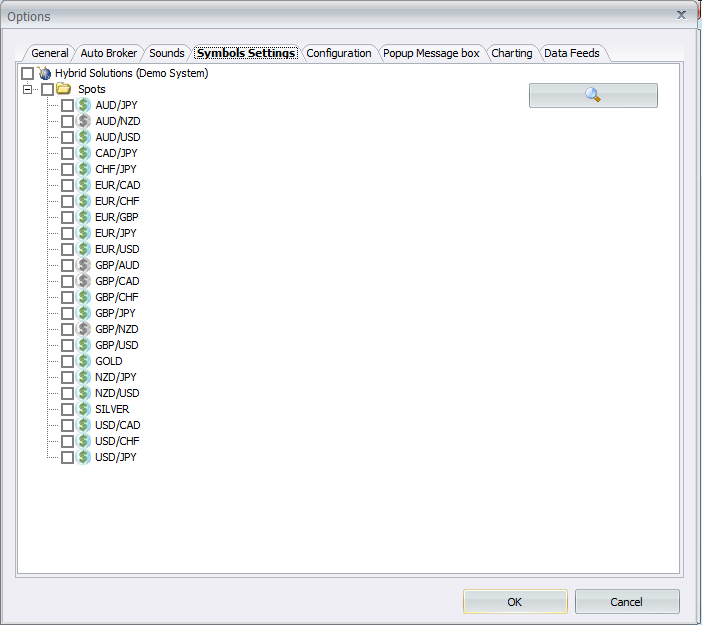Select the CAD/JPY symbol label

(116, 153)
